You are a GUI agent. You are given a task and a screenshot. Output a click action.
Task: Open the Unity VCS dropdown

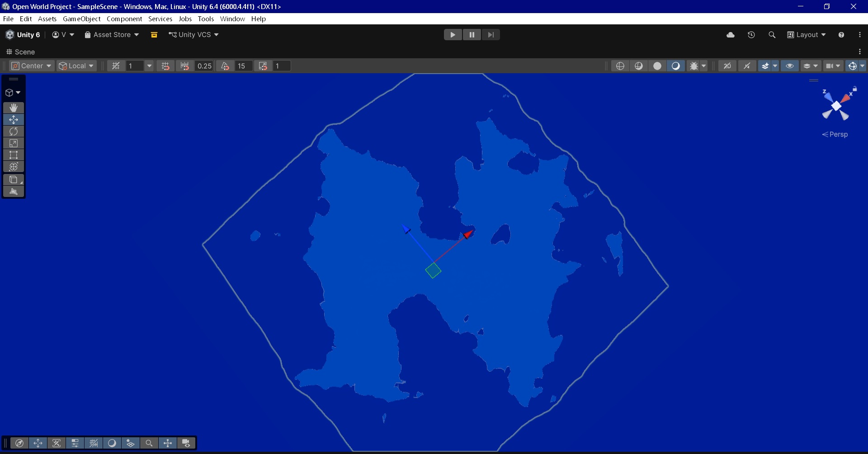point(193,35)
